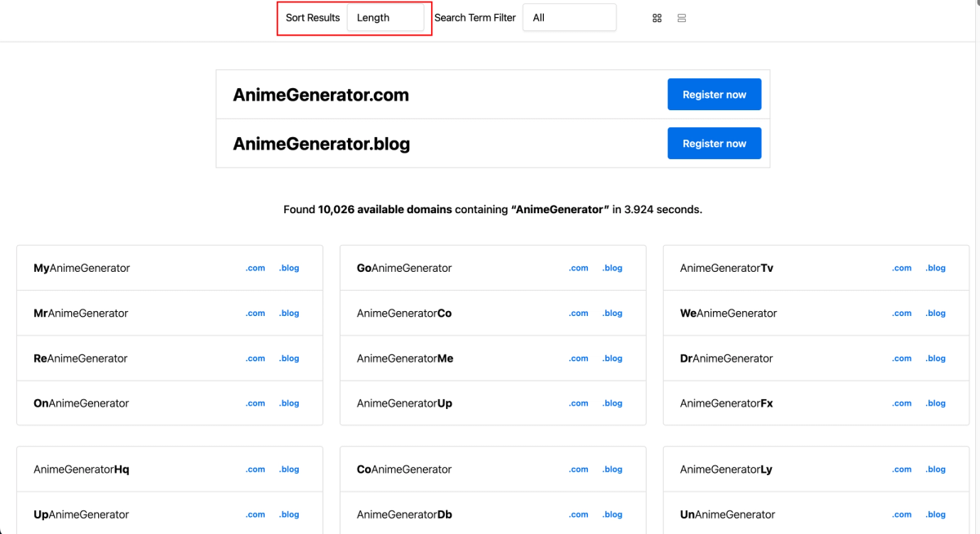Viewport: 980px width, 534px height.
Task: Open .blog link for AnimeGeneratorCo
Action: (x=612, y=314)
